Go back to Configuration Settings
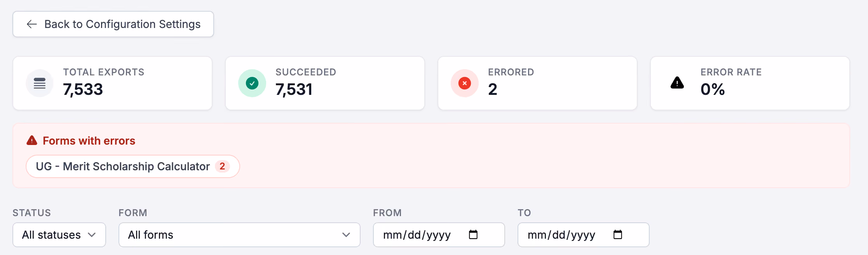This screenshot has height=255, width=868. [113, 24]
